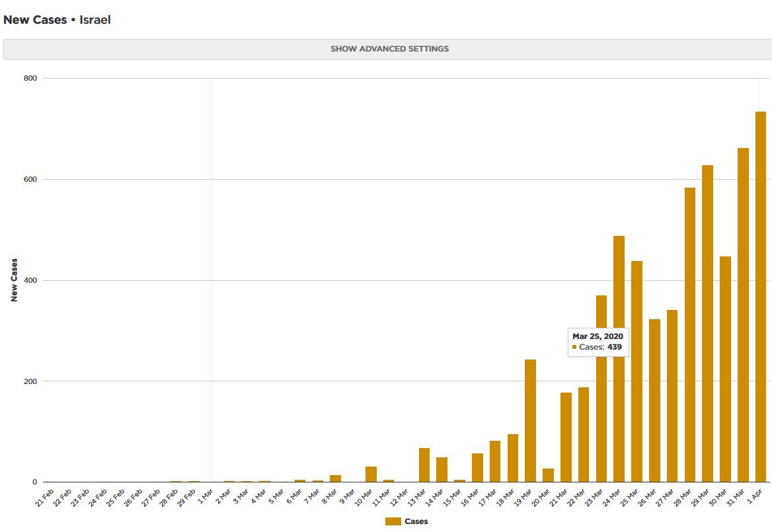Click the 1 Apr bar
Viewport: 772px width, 532px height.
(761, 297)
